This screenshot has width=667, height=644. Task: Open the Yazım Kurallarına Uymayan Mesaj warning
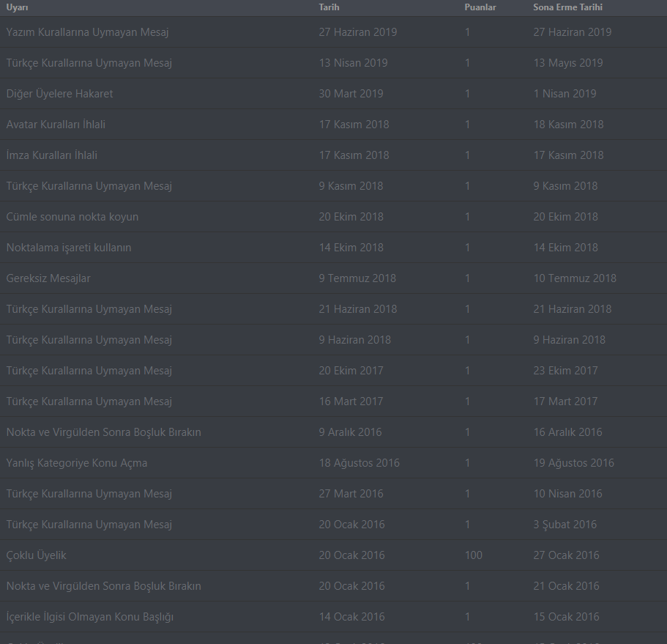pos(87,32)
